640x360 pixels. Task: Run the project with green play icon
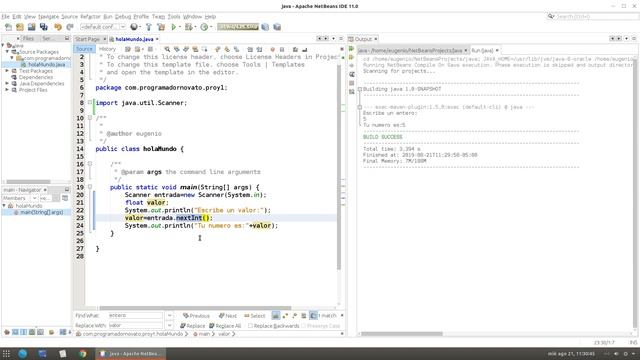[174, 27]
